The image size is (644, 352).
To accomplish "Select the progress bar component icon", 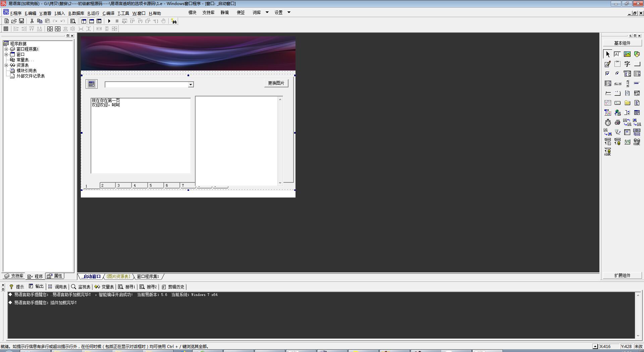I will pos(637,83).
